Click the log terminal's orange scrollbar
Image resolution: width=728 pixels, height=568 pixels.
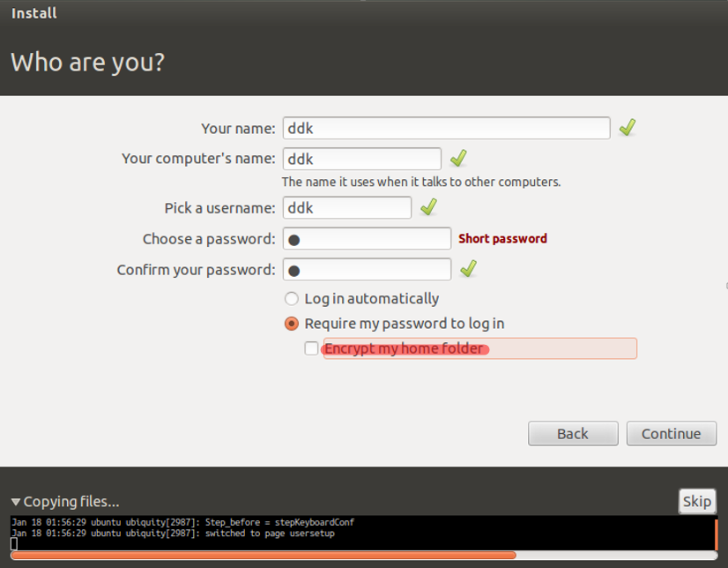[x=717, y=534]
